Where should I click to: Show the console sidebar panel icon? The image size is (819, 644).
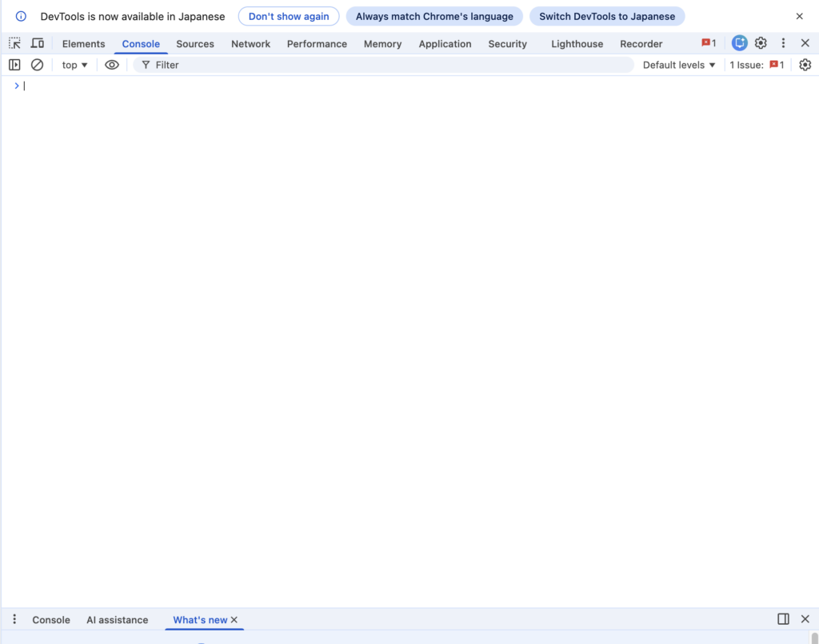coord(14,65)
